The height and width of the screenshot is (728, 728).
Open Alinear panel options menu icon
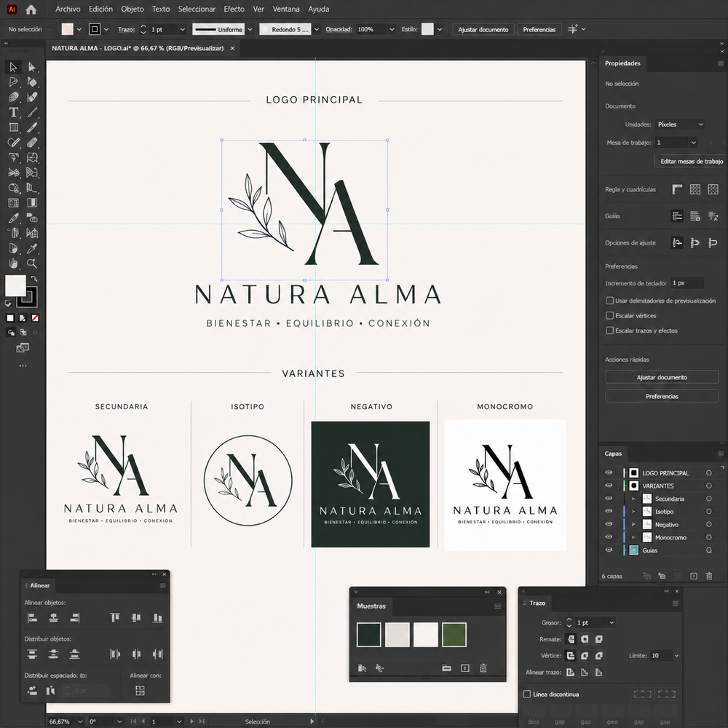[162, 586]
